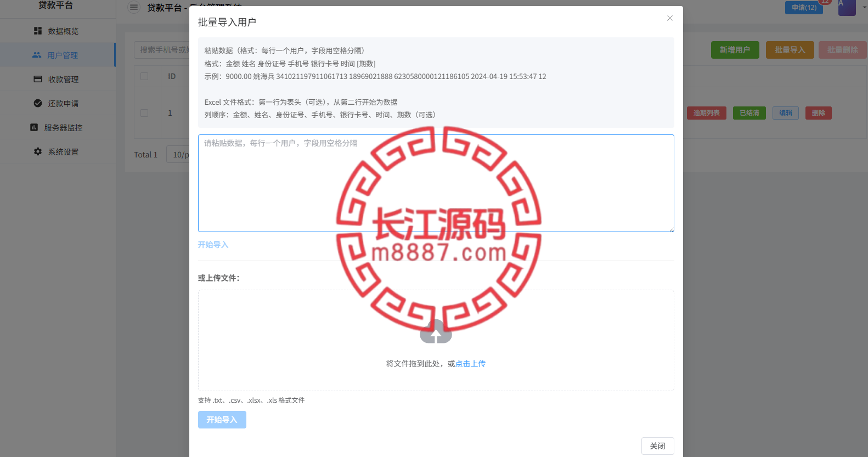Click the Total 1 pagination text
This screenshot has height=457, width=868.
146,155
